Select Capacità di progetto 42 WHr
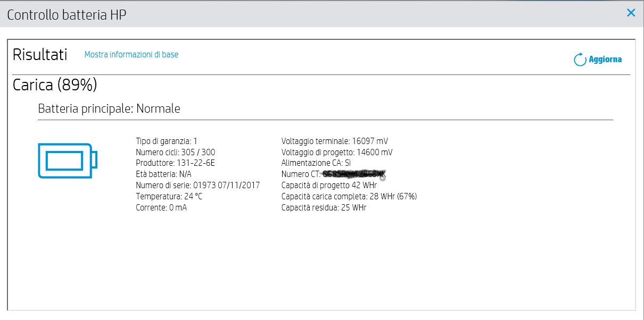The image size is (644, 320). [x=329, y=186]
